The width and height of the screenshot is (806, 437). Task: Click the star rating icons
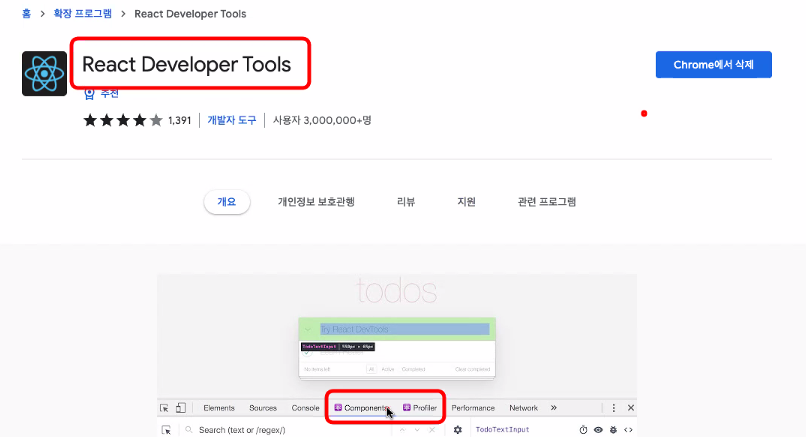[123, 120]
